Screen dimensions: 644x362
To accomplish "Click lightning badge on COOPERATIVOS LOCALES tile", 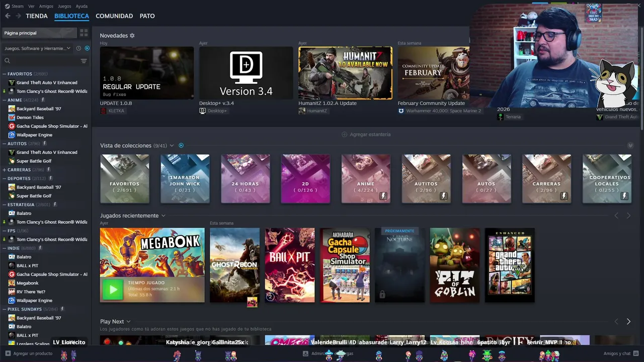I will [624, 196].
